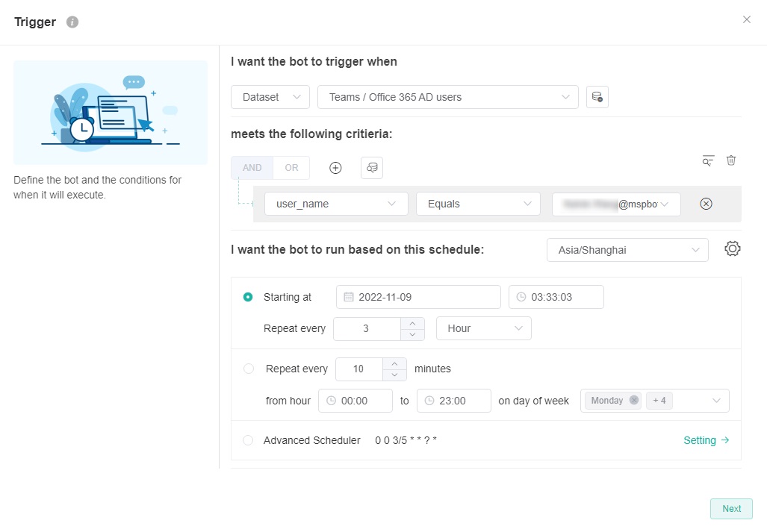Select the Advanced Scheduler radio button
767x532 pixels.
tap(247, 440)
